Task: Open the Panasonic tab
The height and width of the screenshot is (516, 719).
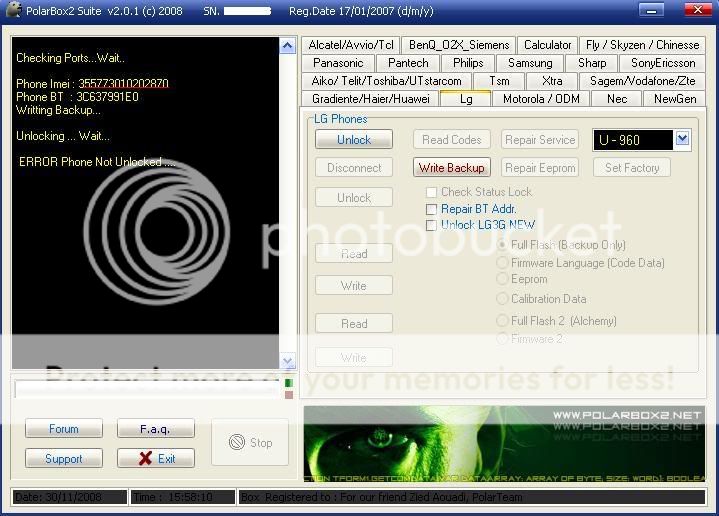Action: click(x=338, y=63)
